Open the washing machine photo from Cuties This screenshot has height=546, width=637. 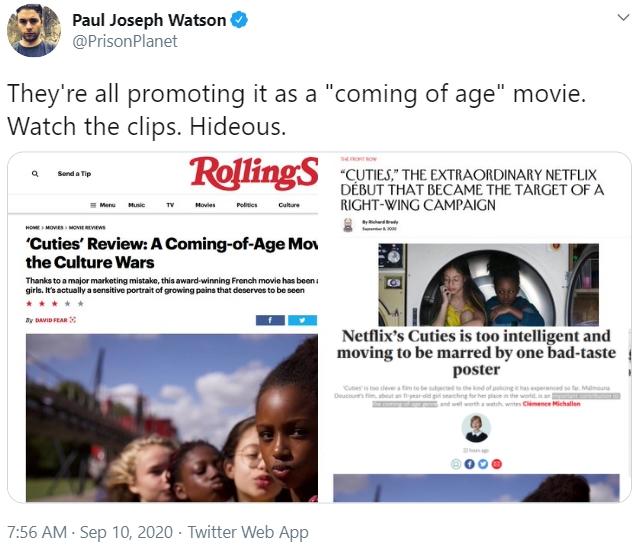coord(488,284)
